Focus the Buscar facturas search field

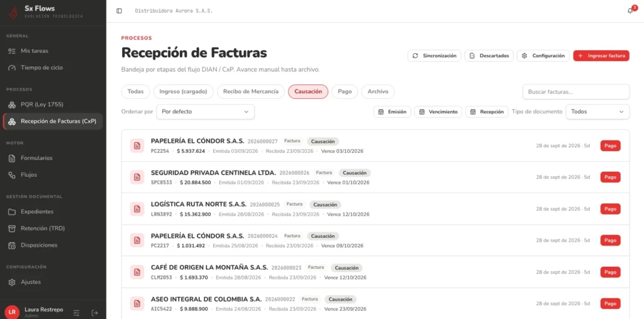(576, 92)
